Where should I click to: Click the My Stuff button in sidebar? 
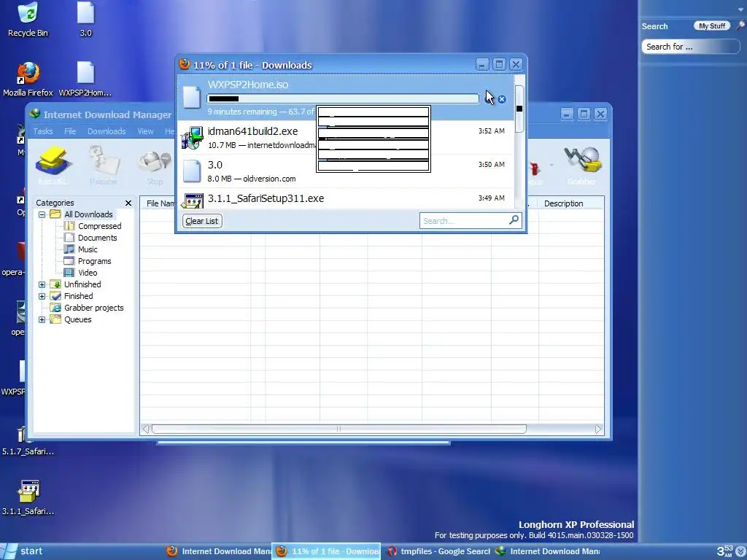(712, 26)
